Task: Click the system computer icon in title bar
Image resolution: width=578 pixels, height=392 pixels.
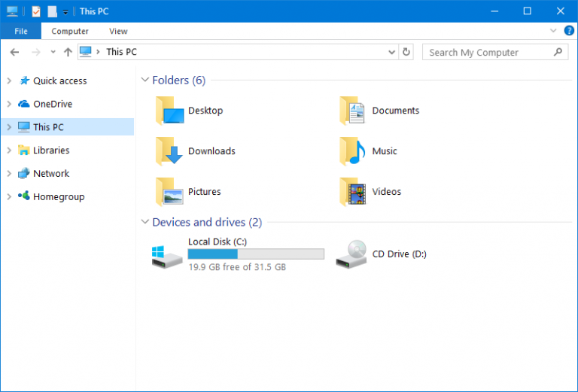Action: pyautogui.click(x=12, y=11)
